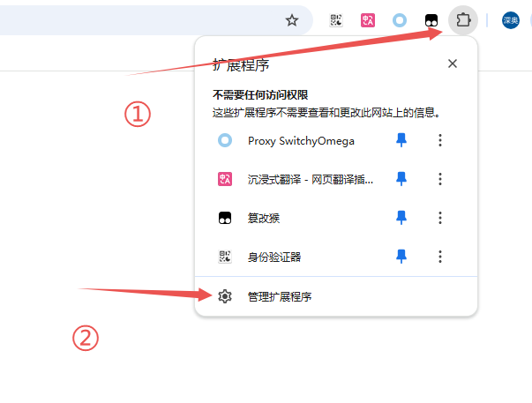Select Proxy SwitchyOmega in extensions list
Screen dimensions: 532x403
[x=300, y=140]
